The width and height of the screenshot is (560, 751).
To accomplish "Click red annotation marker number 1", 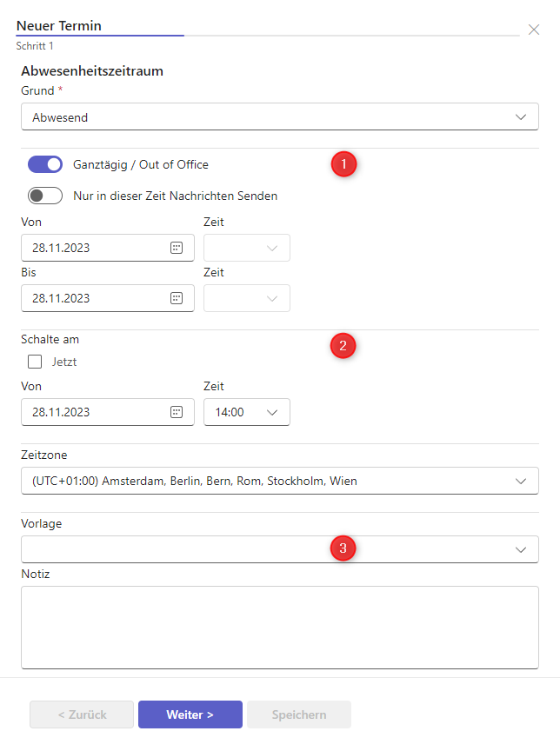I will [x=343, y=163].
